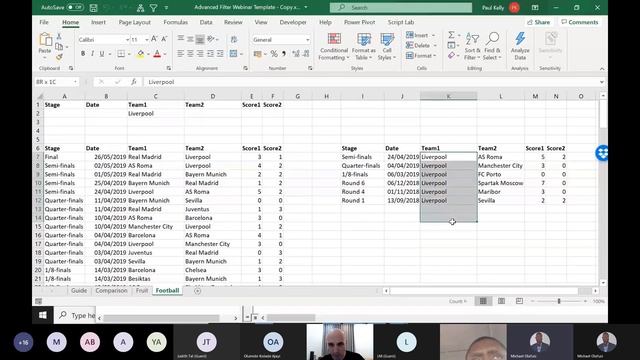The image size is (640, 360).
Task: Click the Save icon in title bar
Action: (93, 7)
